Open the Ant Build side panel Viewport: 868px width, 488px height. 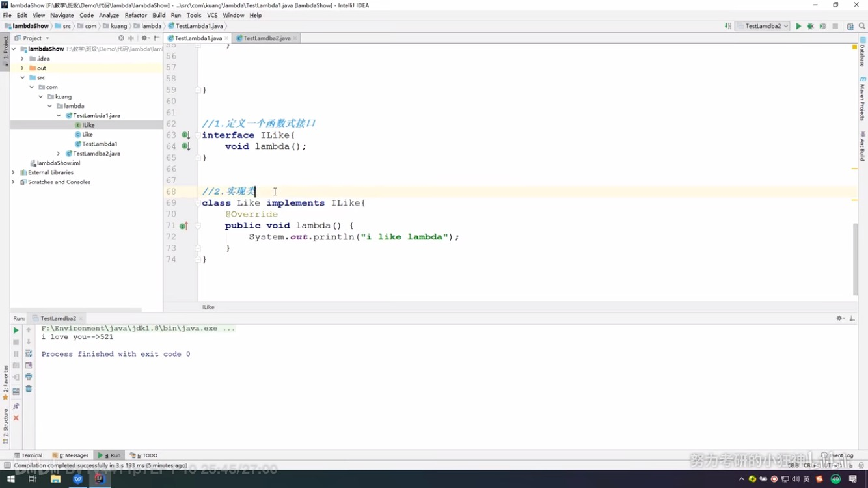coord(863,146)
